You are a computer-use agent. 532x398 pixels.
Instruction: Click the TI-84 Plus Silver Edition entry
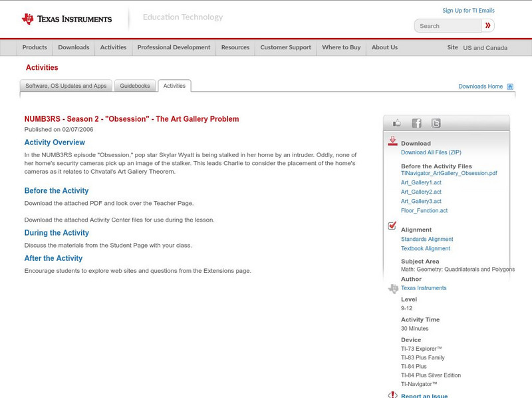point(431,375)
